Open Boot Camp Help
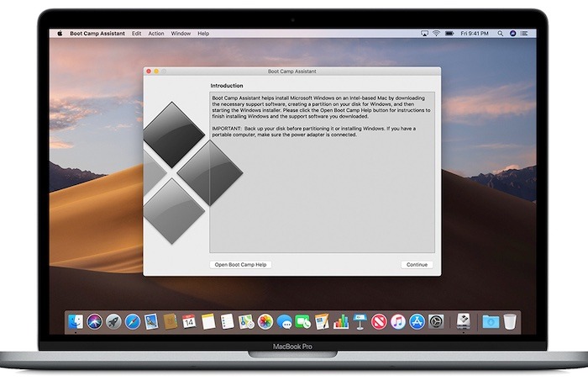Viewport: 588px width, 381px height. click(x=240, y=264)
